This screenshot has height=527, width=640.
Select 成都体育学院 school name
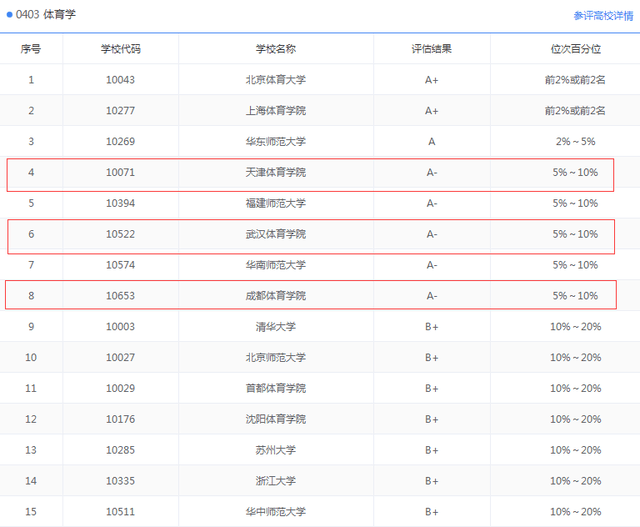(x=276, y=296)
